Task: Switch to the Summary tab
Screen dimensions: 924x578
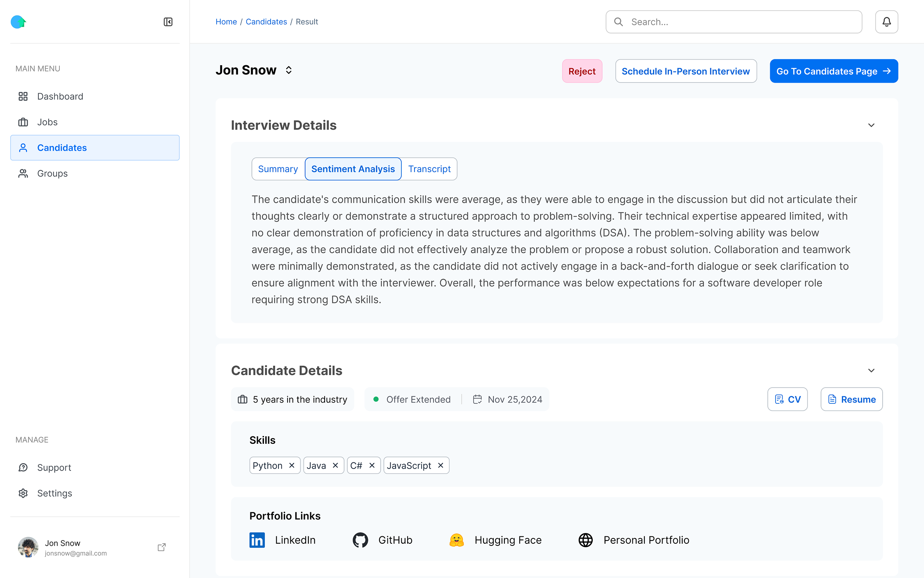Action: pos(278,169)
